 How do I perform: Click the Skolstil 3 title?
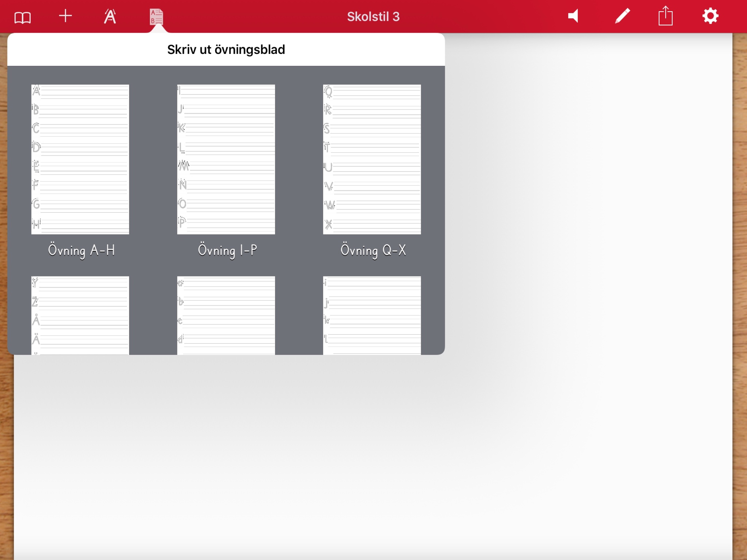pyautogui.click(x=373, y=17)
